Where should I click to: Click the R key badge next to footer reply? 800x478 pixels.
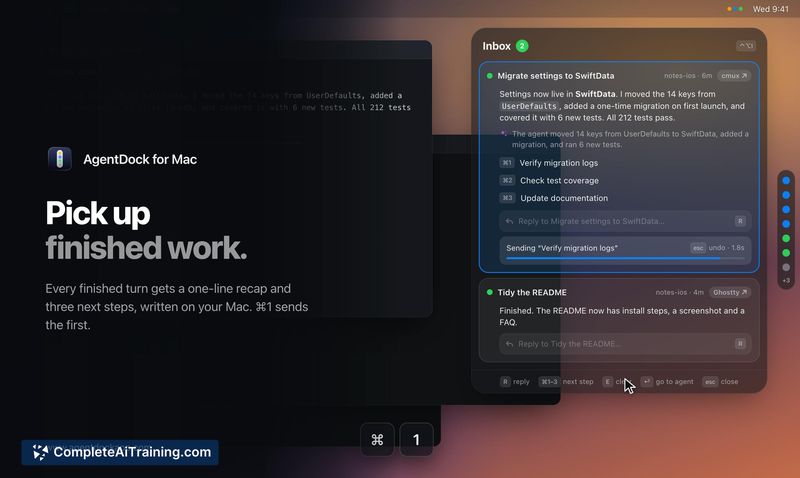505,382
